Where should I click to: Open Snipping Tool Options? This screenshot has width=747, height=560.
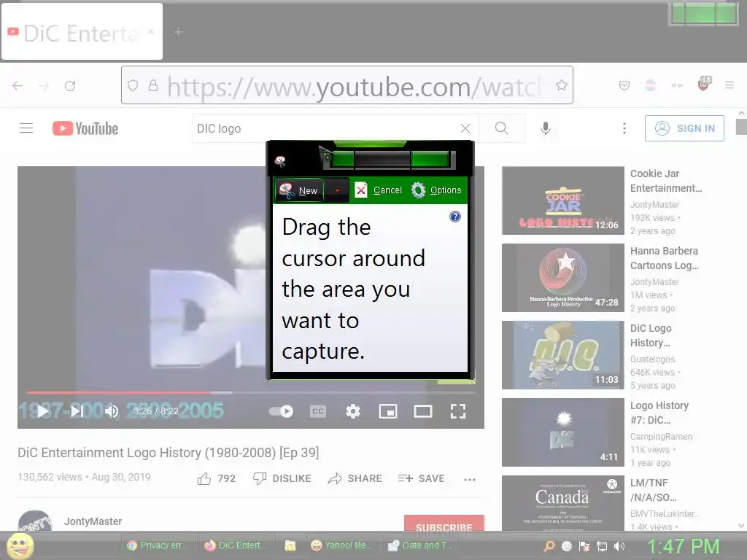pos(436,190)
